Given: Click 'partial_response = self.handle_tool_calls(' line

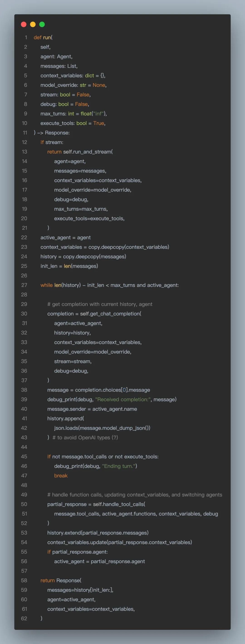Looking at the screenshot, I should tap(96, 504).
